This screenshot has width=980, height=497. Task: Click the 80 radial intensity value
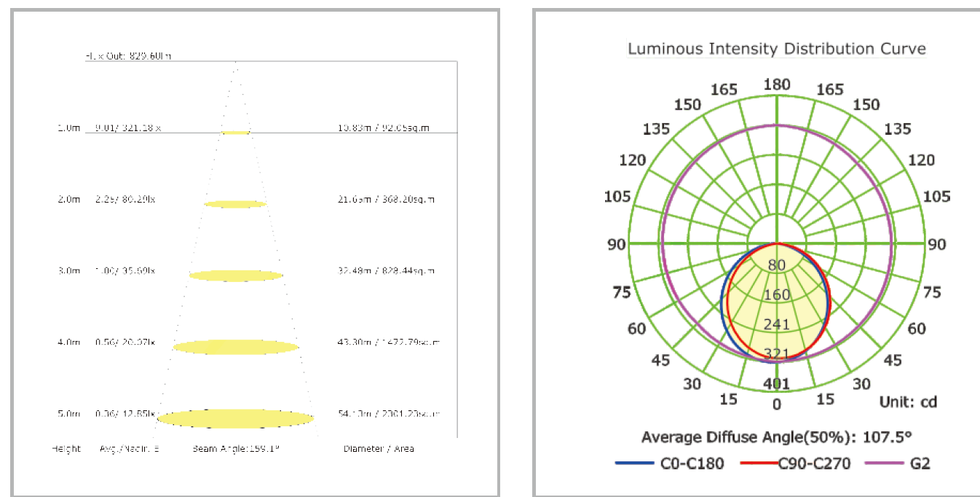777,265
